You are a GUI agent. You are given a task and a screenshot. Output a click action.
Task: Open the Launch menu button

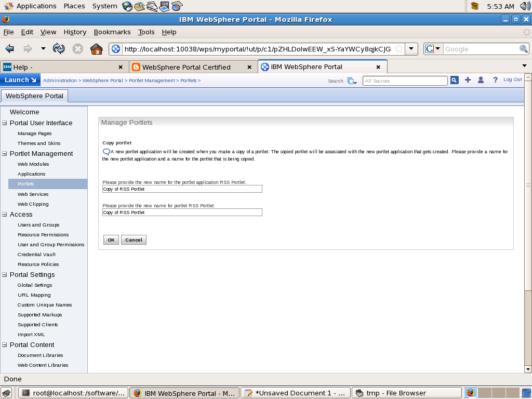point(20,79)
